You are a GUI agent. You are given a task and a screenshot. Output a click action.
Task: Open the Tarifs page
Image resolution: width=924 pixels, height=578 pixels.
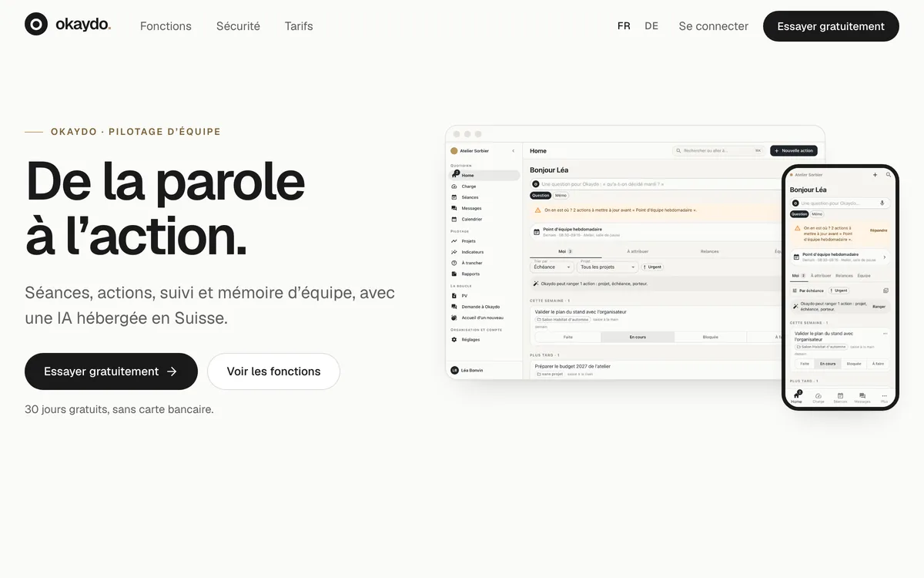coord(299,25)
